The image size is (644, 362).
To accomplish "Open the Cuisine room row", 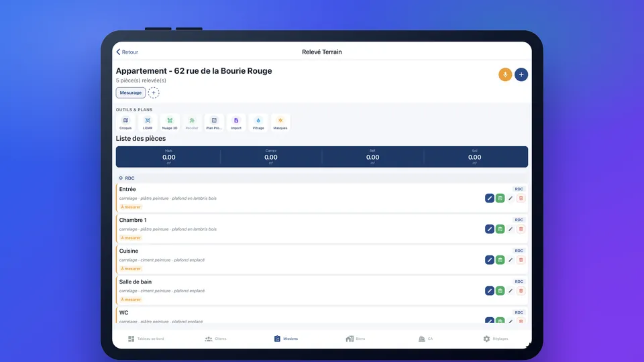I will click(322, 259).
